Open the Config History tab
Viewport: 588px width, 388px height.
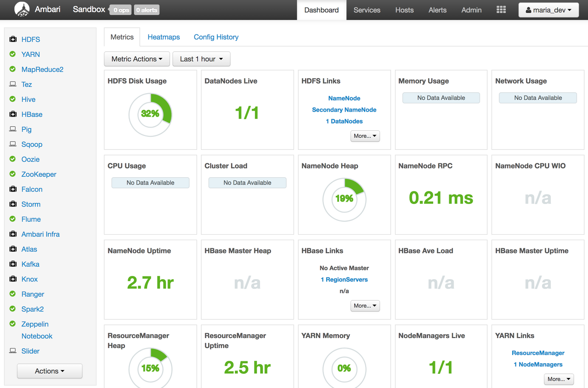click(x=216, y=37)
